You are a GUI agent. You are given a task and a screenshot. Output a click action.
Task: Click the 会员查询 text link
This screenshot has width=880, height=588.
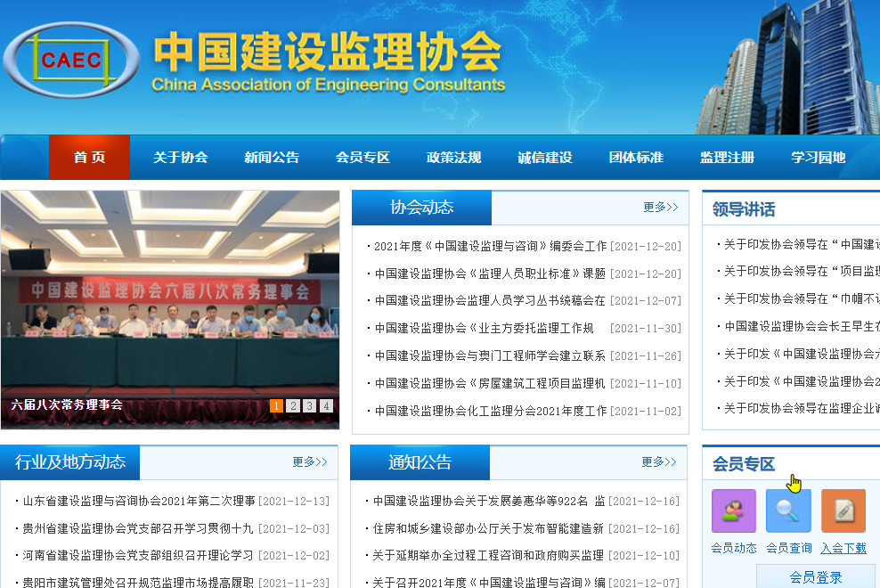(x=788, y=548)
